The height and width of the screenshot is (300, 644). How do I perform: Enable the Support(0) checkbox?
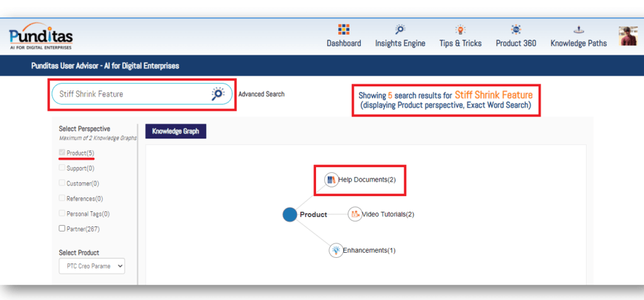click(62, 168)
